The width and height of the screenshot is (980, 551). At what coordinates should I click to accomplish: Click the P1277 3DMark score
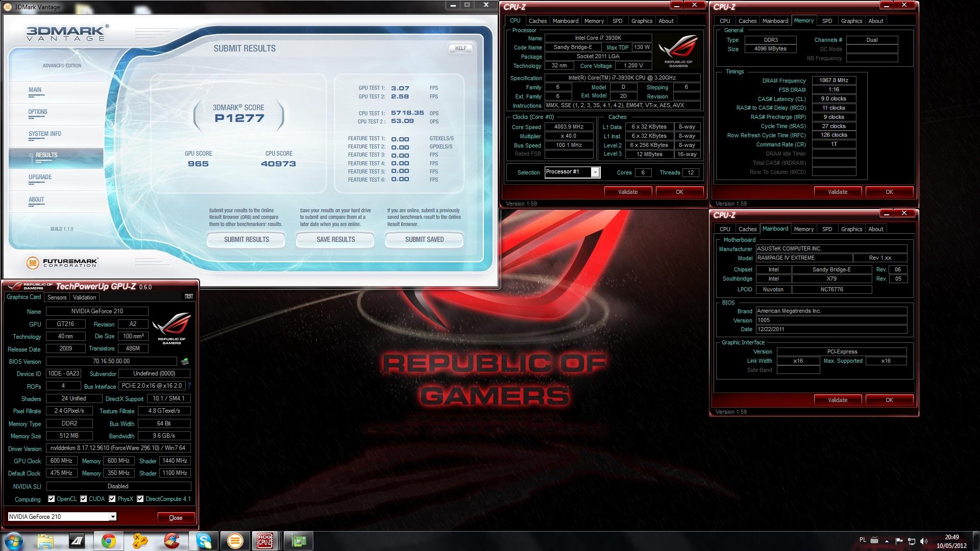point(239,118)
